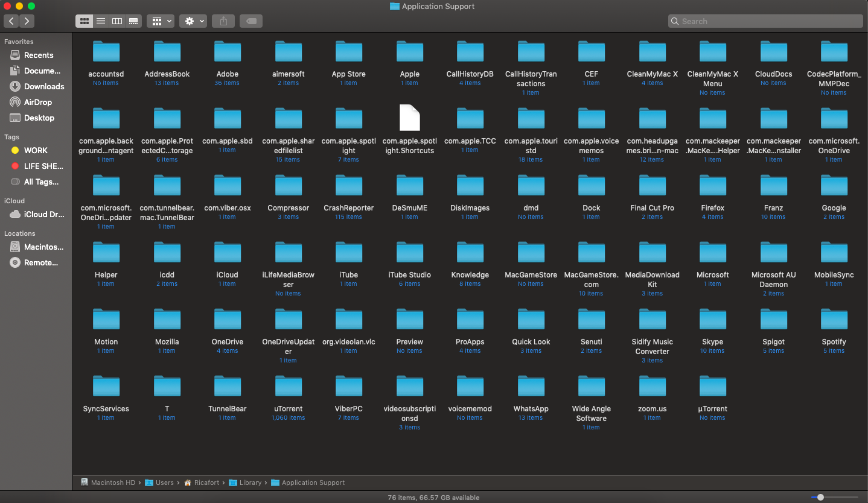Viewport: 868px width, 503px height.
Task: Select the com.apple.TCC folder
Action: 470,119
